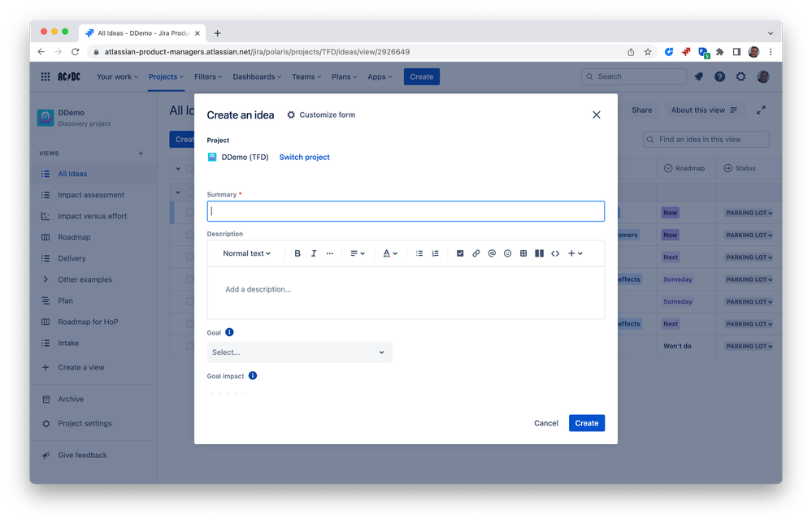Viewport: 812px width, 523px height.
Task: Click the Goal impact info icon
Action: pos(253,375)
